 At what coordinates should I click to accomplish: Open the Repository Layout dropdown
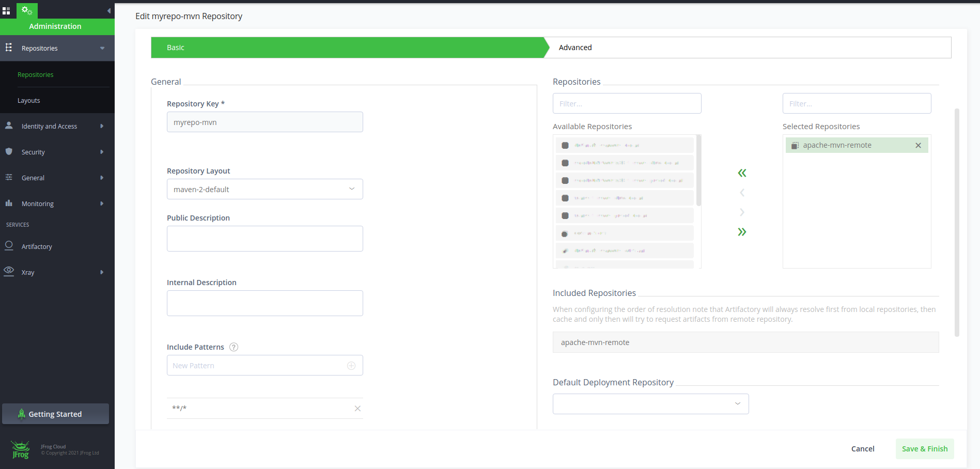coord(265,189)
